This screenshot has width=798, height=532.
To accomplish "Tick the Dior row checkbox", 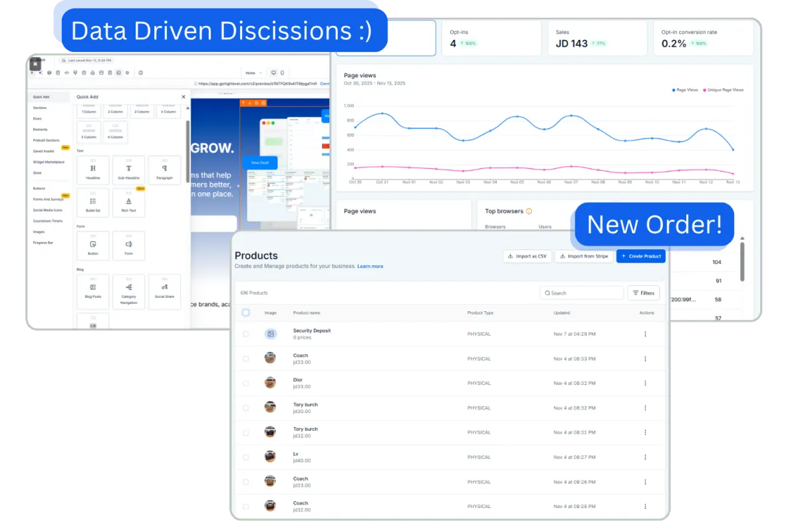I will click(x=246, y=383).
